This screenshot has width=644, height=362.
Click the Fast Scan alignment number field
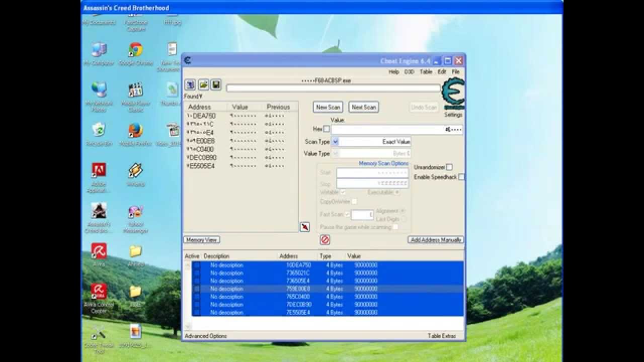coord(362,215)
